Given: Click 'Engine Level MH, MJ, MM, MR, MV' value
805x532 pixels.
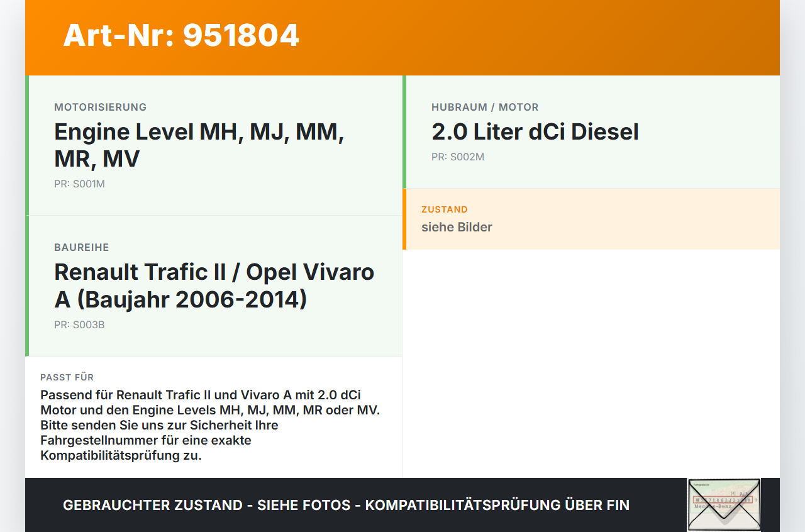Looking at the screenshot, I should coord(199,145).
